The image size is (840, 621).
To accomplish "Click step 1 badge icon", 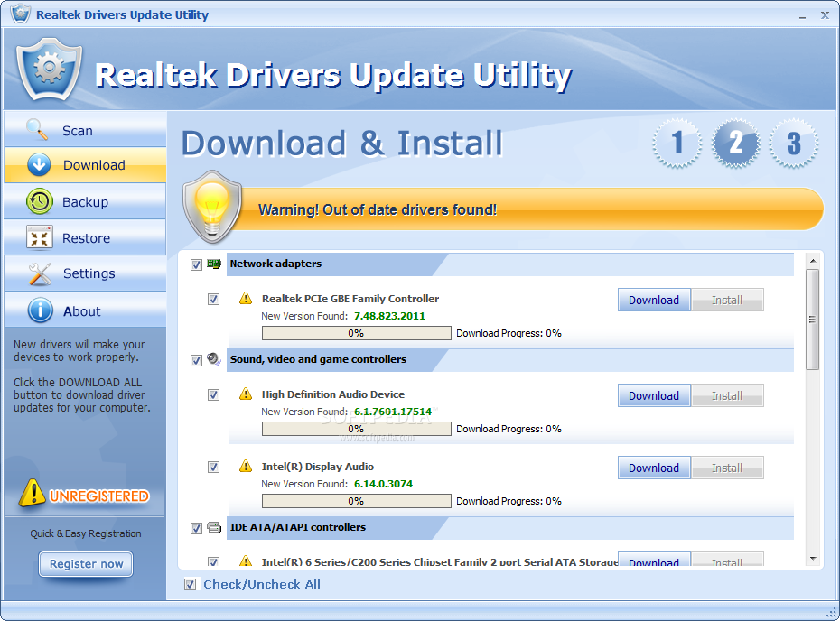I will (677, 143).
